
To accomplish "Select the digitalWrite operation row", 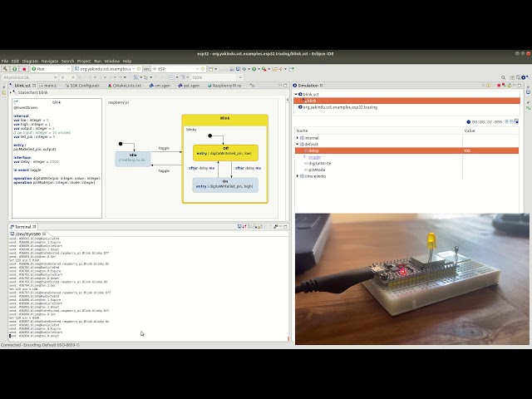I will (319, 164).
